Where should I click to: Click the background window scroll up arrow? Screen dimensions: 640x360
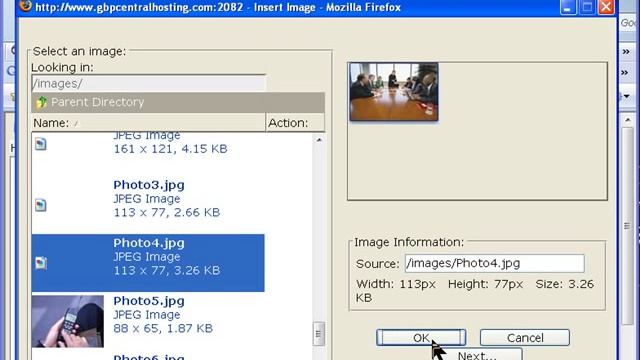point(627,120)
